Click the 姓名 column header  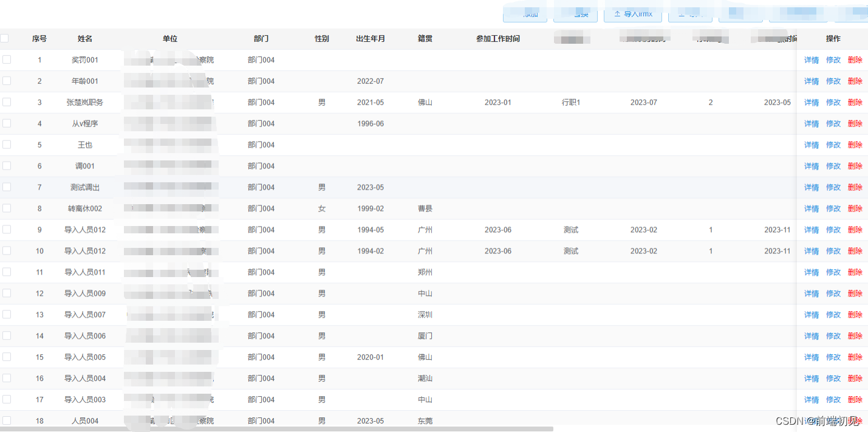[x=85, y=39]
